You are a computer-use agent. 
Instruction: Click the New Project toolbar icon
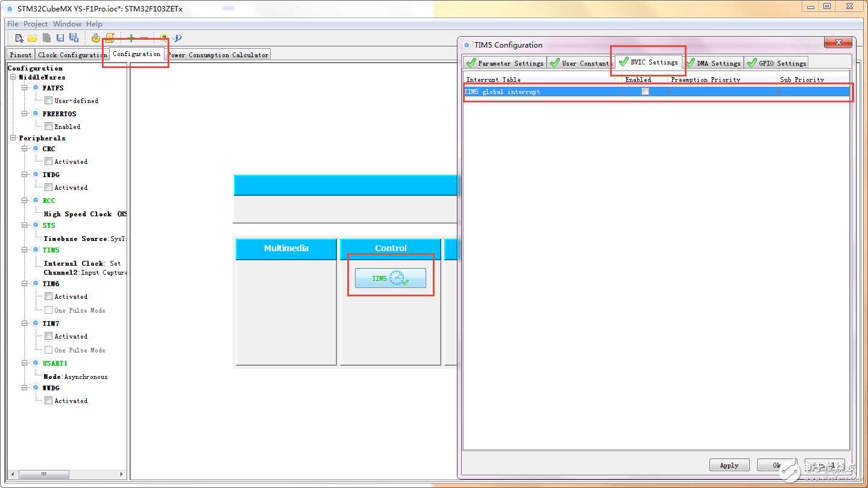click(x=19, y=38)
